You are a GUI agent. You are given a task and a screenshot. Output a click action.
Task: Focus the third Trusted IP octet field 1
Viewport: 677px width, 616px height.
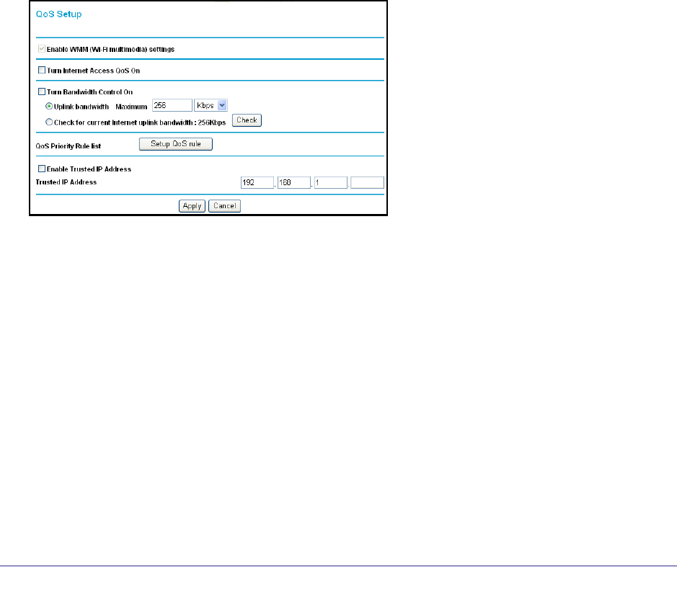(331, 182)
